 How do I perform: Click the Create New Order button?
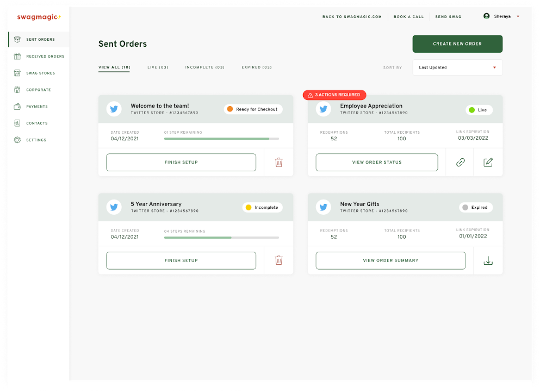[x=457, y=44]
